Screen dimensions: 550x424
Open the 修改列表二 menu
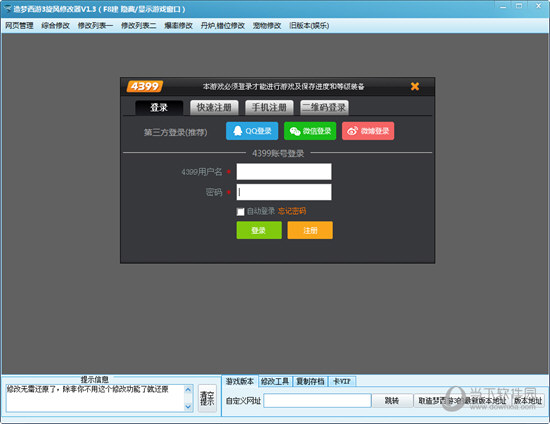tap(139, 26)
